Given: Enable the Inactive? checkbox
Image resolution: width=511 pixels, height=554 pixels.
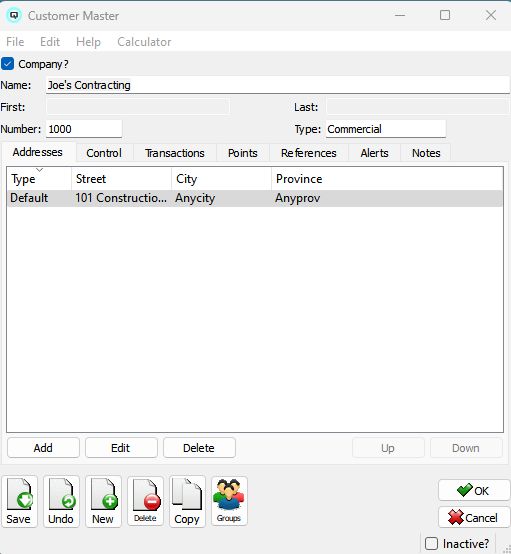Looking at the screenshot, I should pyautogui.click(x=431, y=543).
